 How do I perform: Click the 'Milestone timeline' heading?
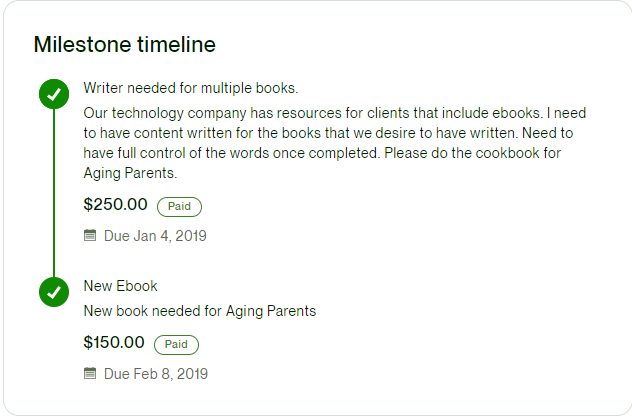(124, 44)
